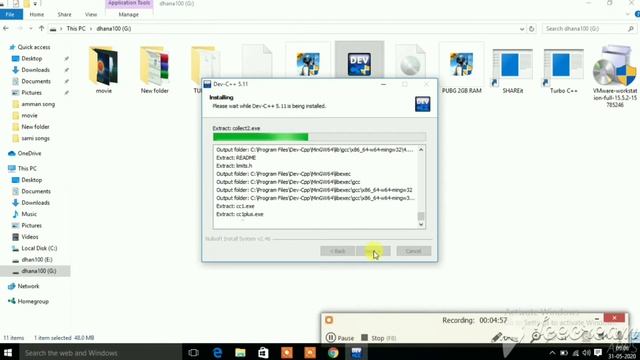Select Network in navigation pane

[28, 286]
